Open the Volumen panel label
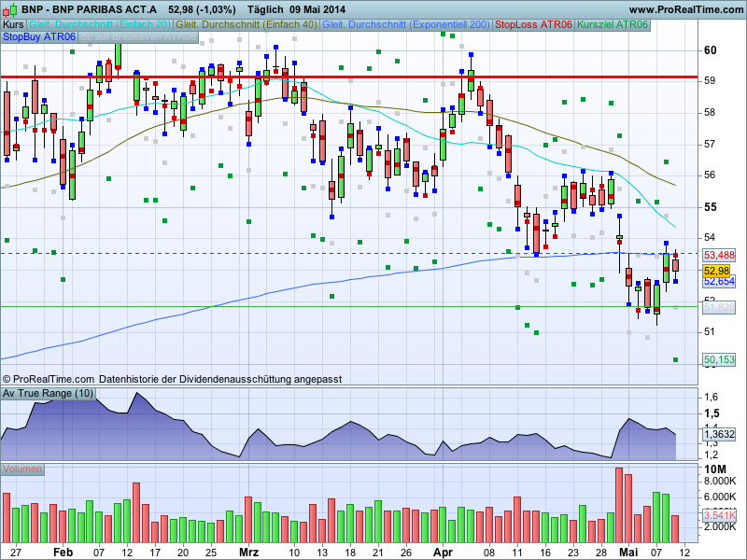 (21, 469)
